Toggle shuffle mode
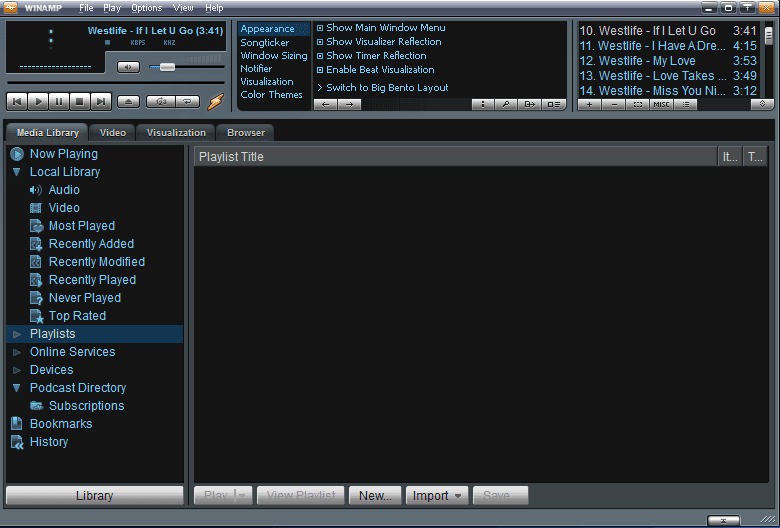 [x=160, y=102]
